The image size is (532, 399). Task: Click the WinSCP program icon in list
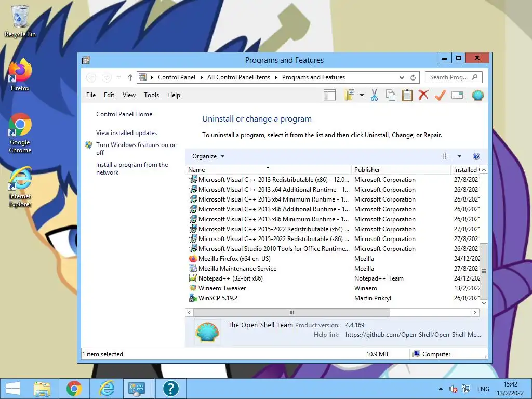point(193,298)
